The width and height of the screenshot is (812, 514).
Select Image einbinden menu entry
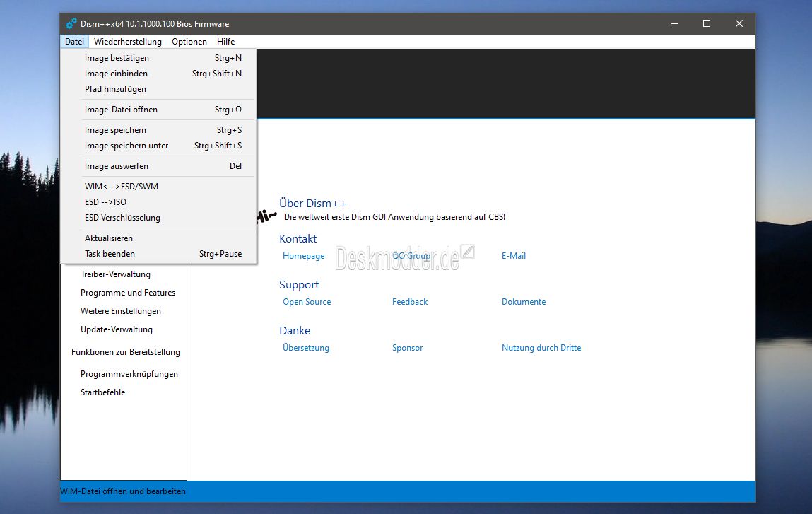tap(158, 74)
